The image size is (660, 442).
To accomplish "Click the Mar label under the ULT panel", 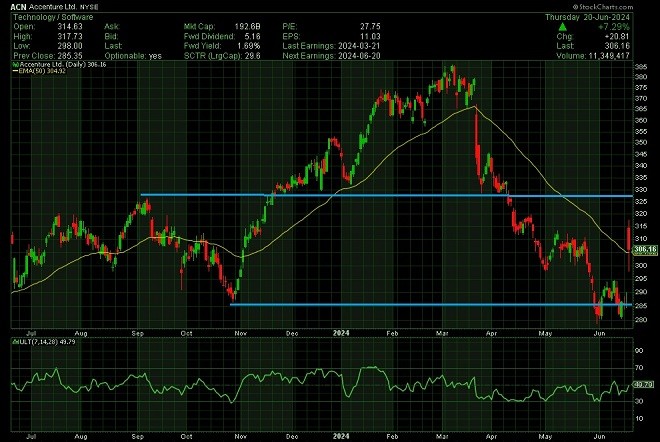I will click(x=442, y=437).
